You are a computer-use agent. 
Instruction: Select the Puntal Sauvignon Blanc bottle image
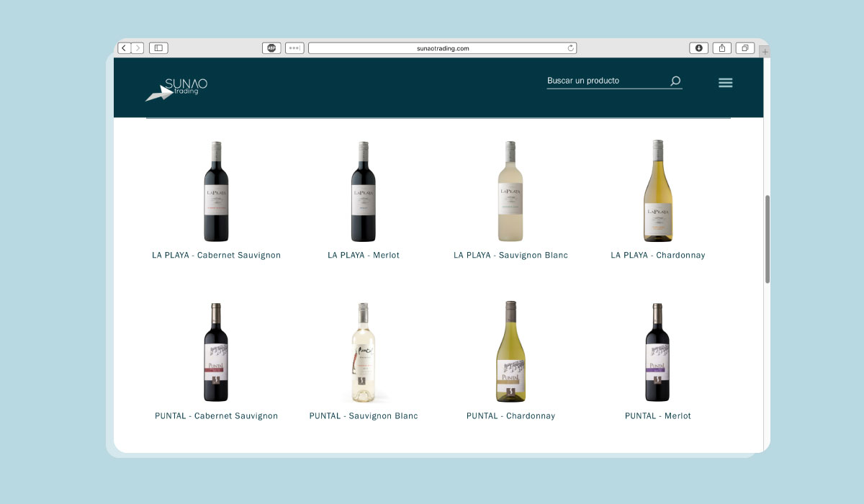[364, 352]
